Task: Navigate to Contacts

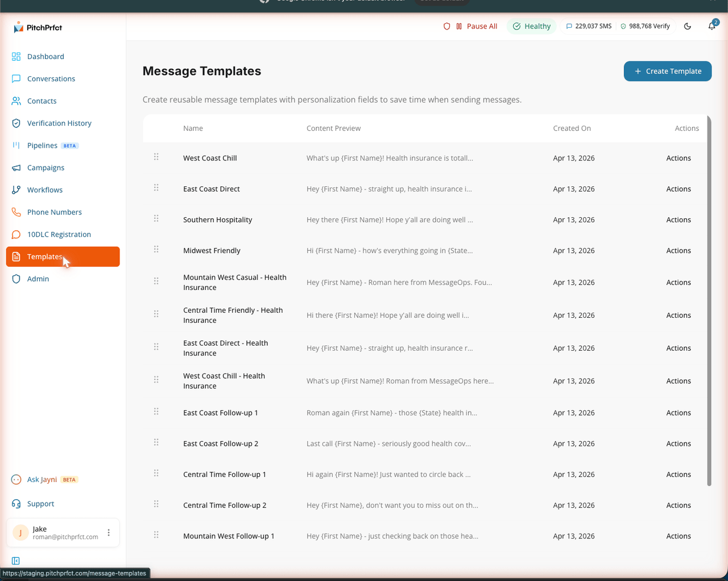Action: (x=63, y=101)
